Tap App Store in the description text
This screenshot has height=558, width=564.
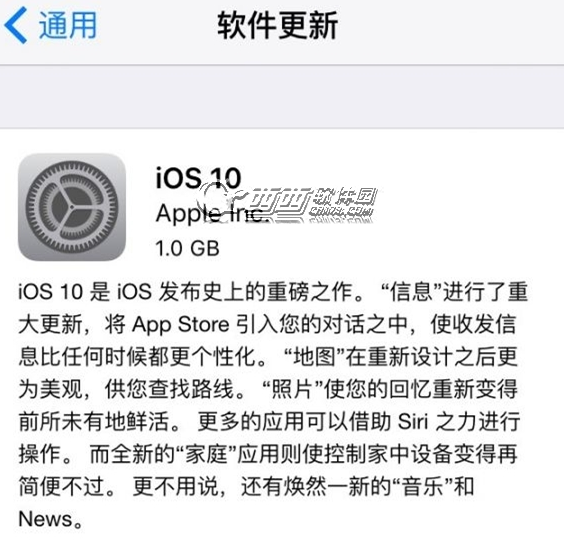pyautogui.click(x=181, y=325)
